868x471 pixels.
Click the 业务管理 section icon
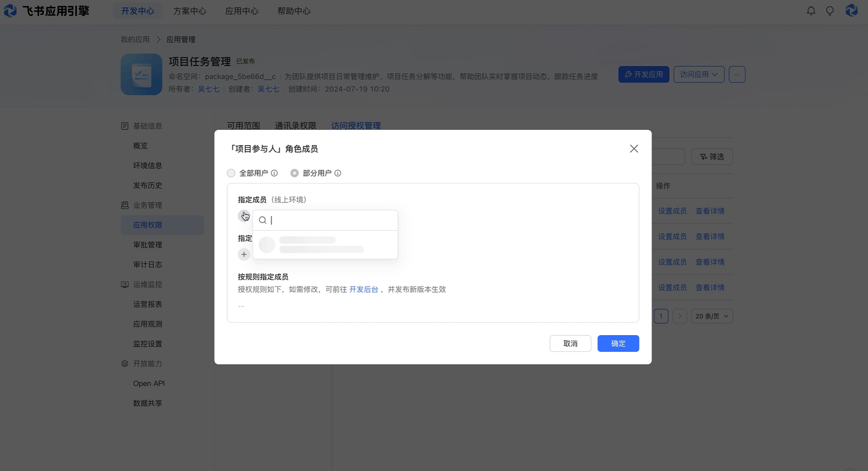[125, 205]
